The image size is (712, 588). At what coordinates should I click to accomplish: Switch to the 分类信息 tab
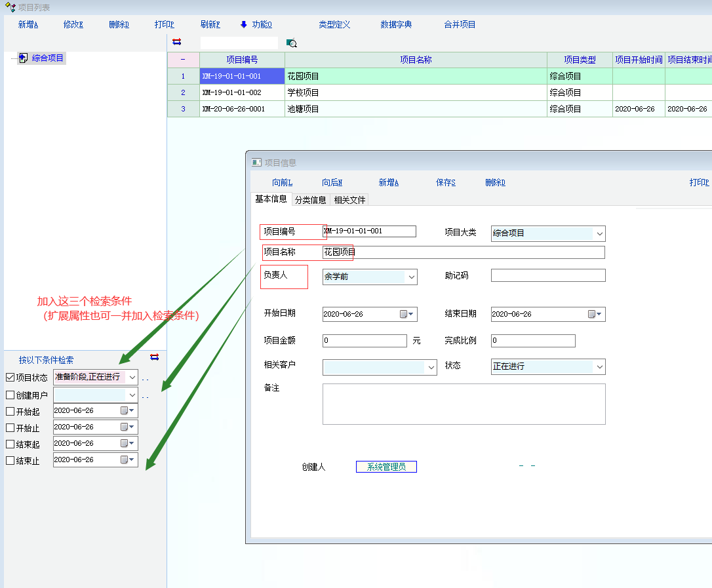310,200
